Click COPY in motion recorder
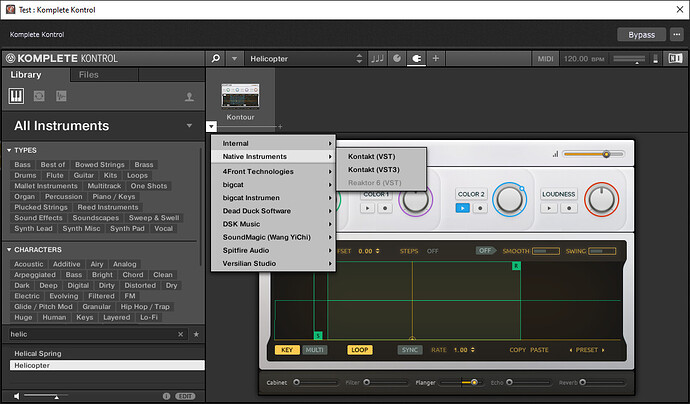690x404 pixels. click(518, 350)
